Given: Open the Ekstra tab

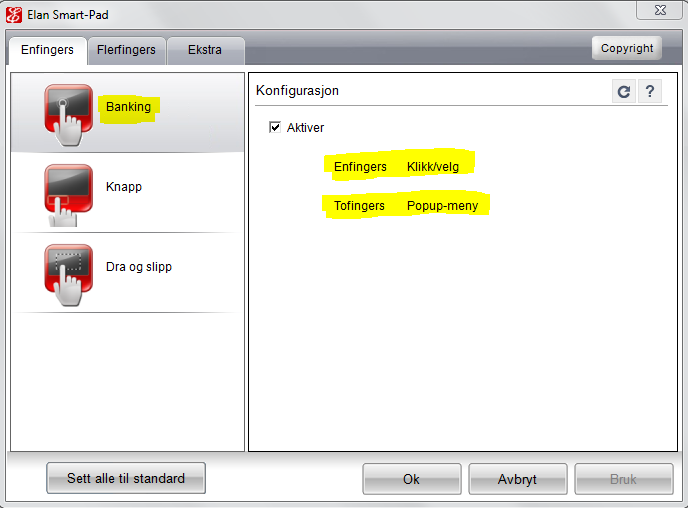Looking at the screenshot, I should pos(205,50).
